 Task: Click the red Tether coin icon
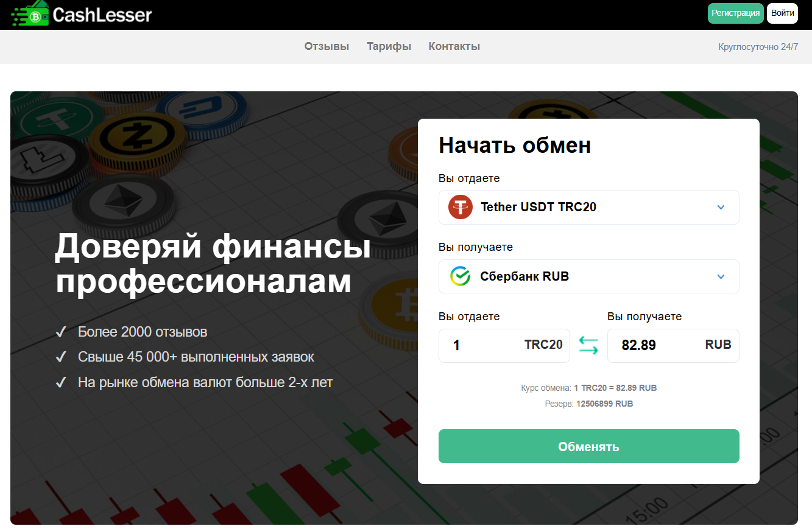coord(461,207)
